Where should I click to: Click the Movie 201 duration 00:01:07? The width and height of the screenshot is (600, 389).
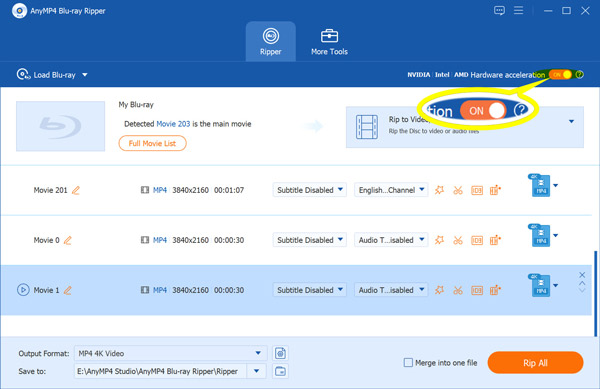(229, 190)
